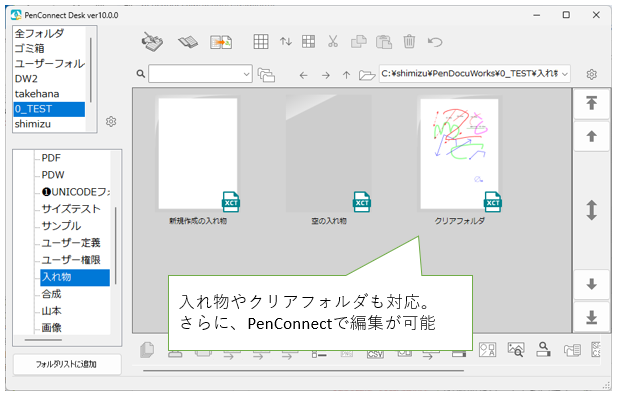Click the up-down sort arrows icon

(286, 41)
